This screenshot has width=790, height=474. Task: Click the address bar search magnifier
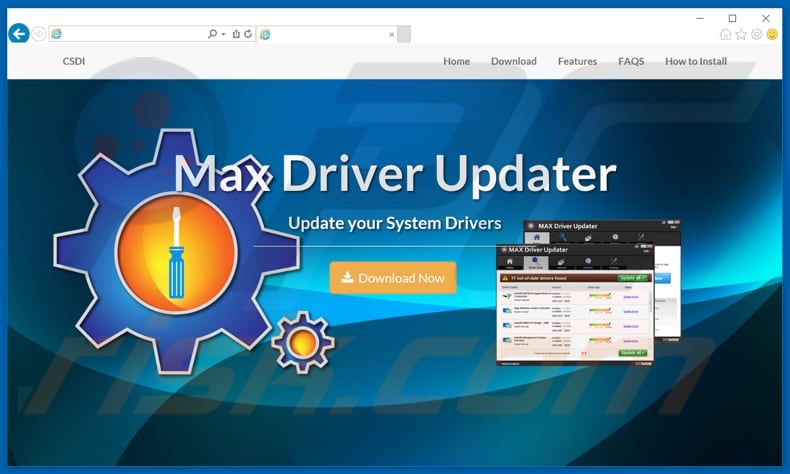pyautogui.click(x=213, y=34)
